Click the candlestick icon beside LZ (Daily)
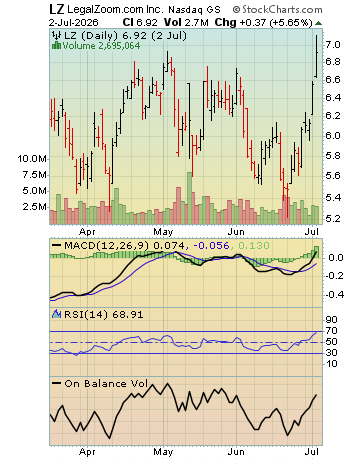The image size is (360, 460). [56, 35]
